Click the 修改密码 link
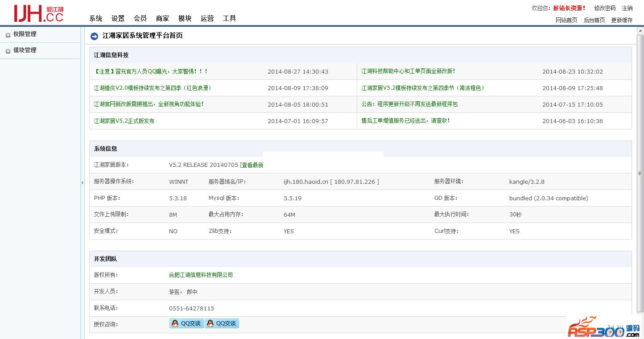 pos(605,8)
